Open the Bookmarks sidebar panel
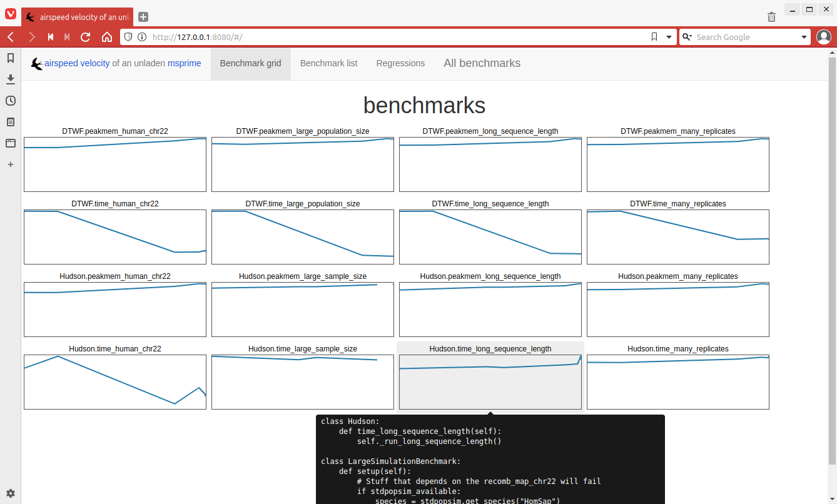The image size is (837, 504). [x=10, y=58]
